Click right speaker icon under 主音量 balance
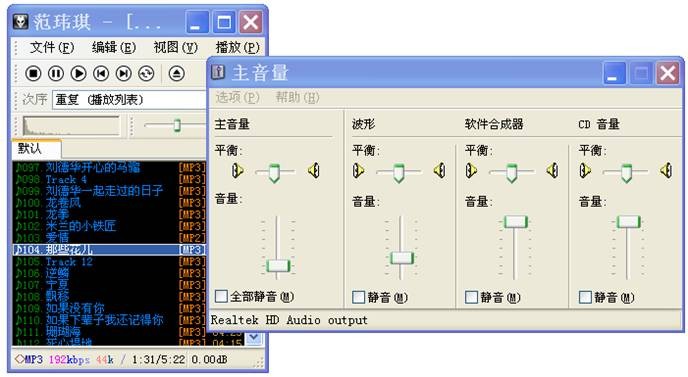The width and height of the screenshot is (688, 377). 314,170
